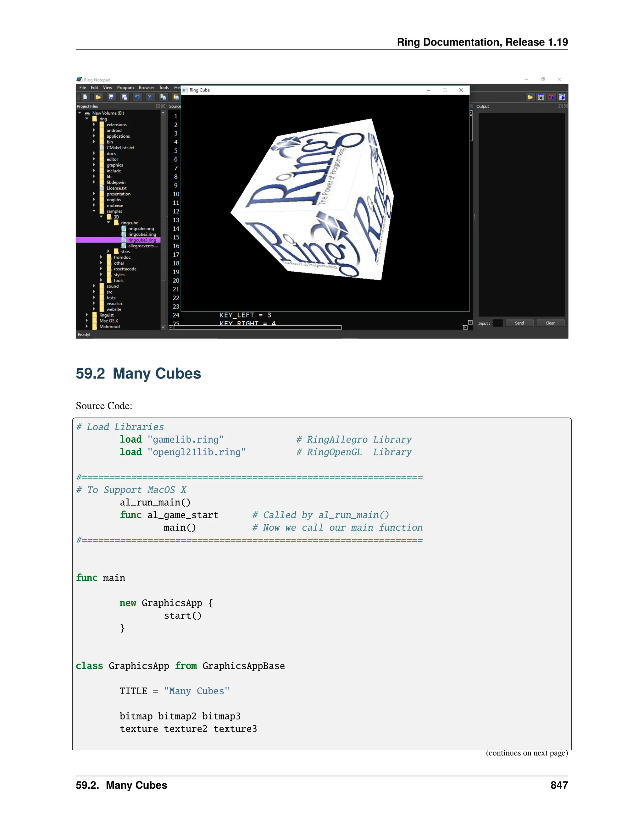
Task: Click the New file toolbar icon
Action: coord(86,97)
